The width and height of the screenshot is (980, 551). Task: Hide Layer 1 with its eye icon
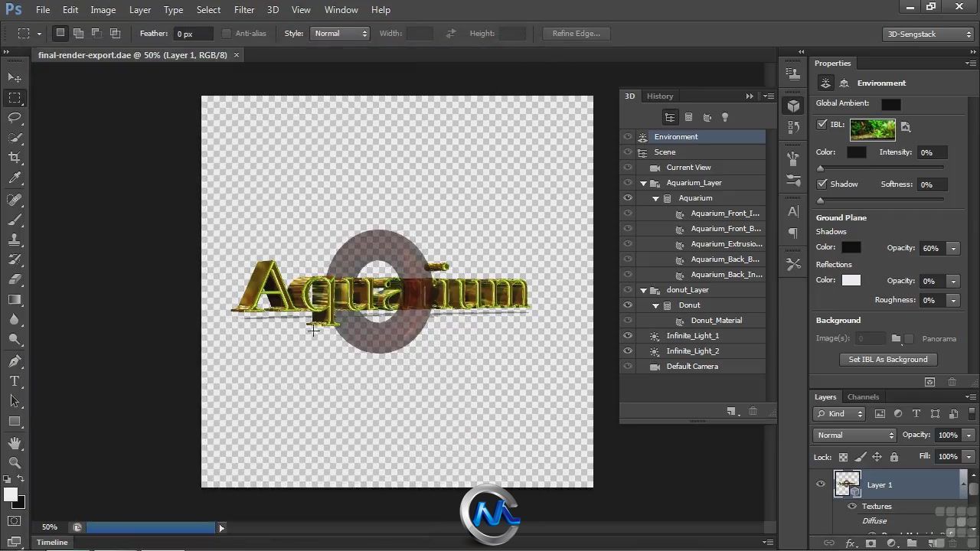(x=821, y=484)
